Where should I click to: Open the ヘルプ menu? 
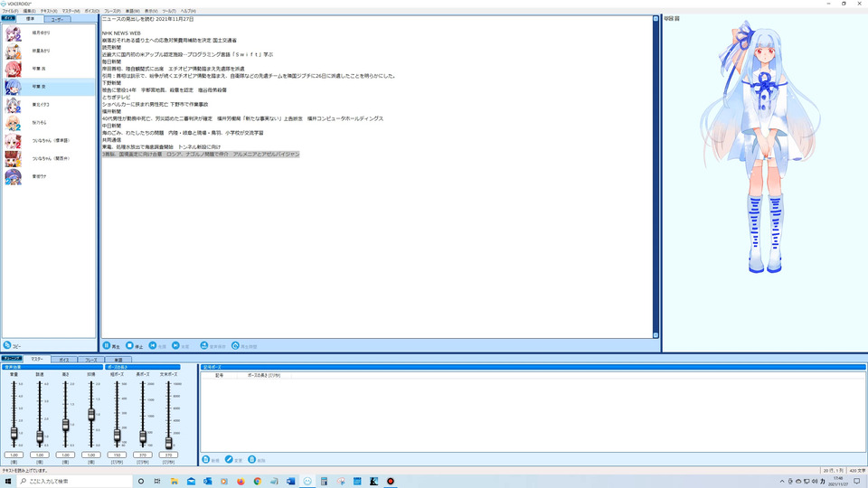click(188, 11)
